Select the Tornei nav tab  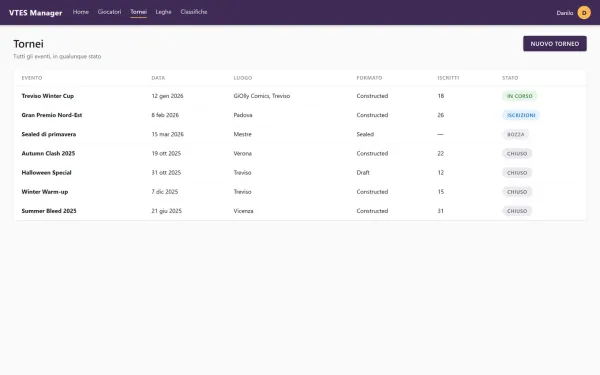point(139,12)
